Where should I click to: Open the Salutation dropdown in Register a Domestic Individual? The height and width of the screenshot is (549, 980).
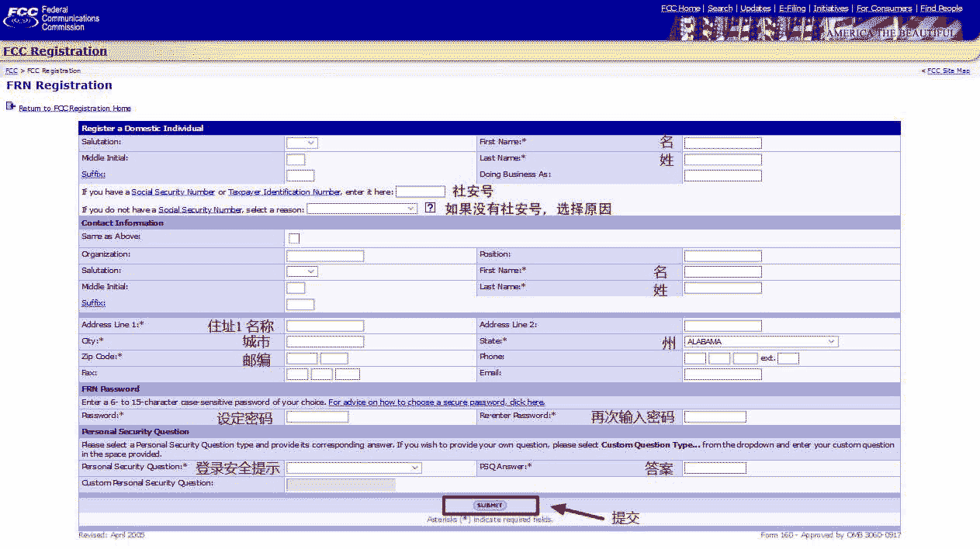tap(302, 143)
